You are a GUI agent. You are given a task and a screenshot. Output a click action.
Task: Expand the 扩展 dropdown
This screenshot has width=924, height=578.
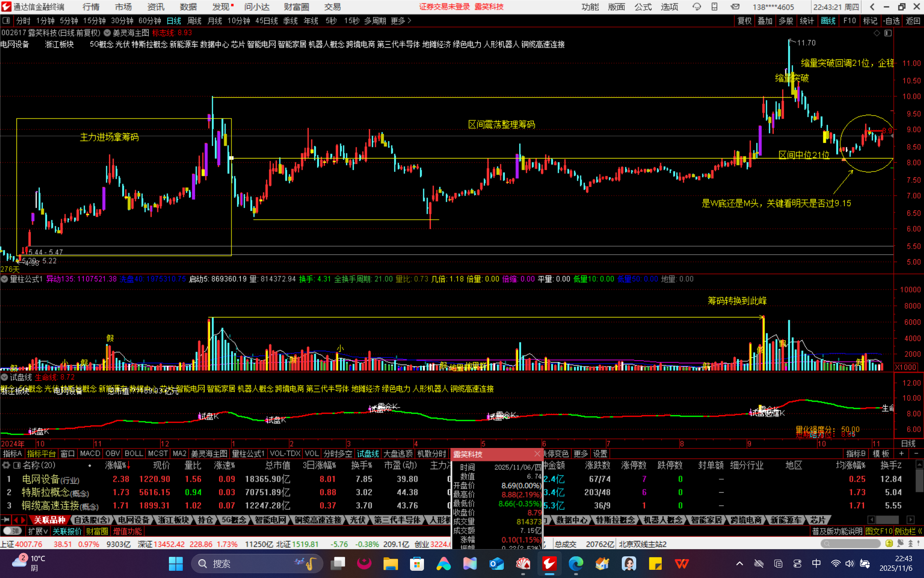click(38, 531)
